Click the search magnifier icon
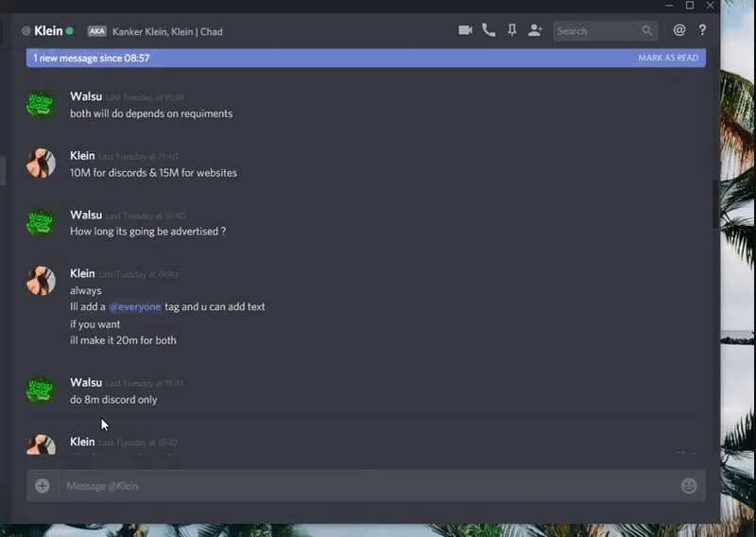Viewport: 756px width, 537px height. pyautogui.click(x=647, y=31)
